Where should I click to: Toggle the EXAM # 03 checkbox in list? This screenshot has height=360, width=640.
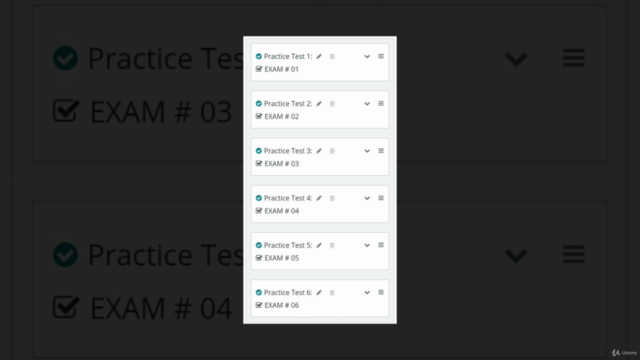pyautogui.click(x=259, y=163)
